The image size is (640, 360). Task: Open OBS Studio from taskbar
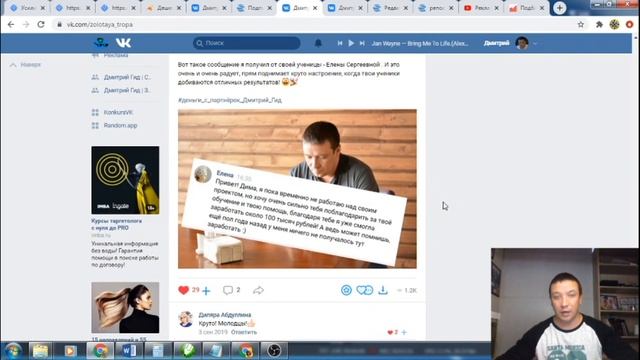point(274,351)
